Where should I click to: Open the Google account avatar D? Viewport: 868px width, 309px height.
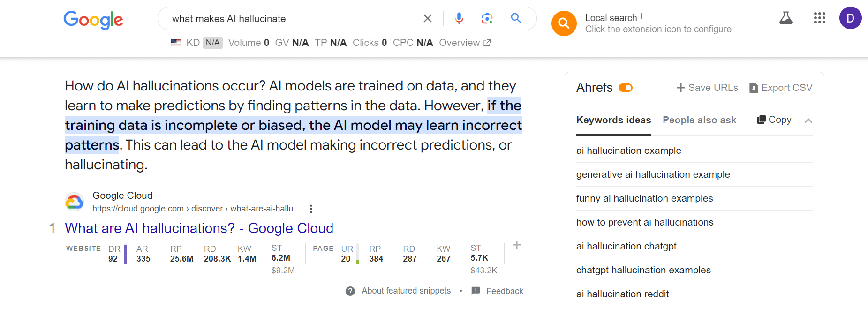point(850,18)
